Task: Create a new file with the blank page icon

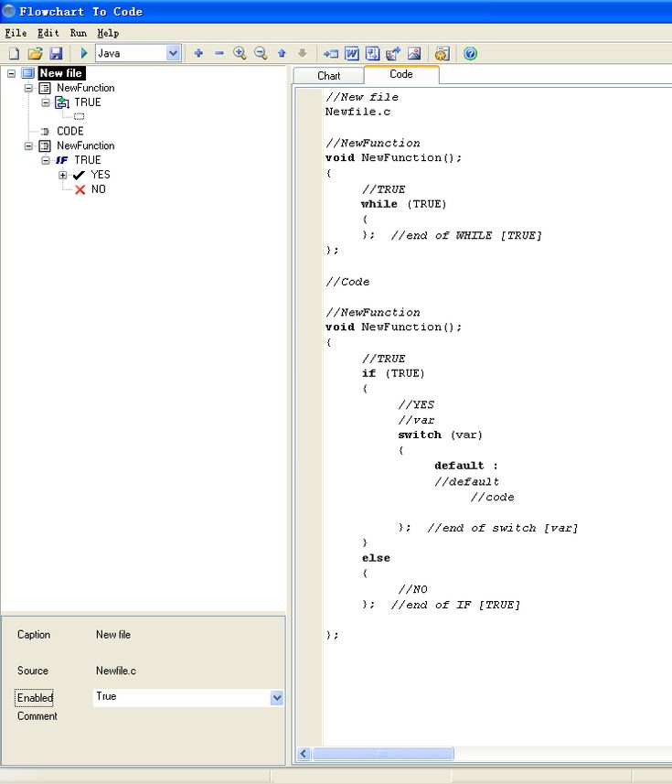Action: (14, 53)
